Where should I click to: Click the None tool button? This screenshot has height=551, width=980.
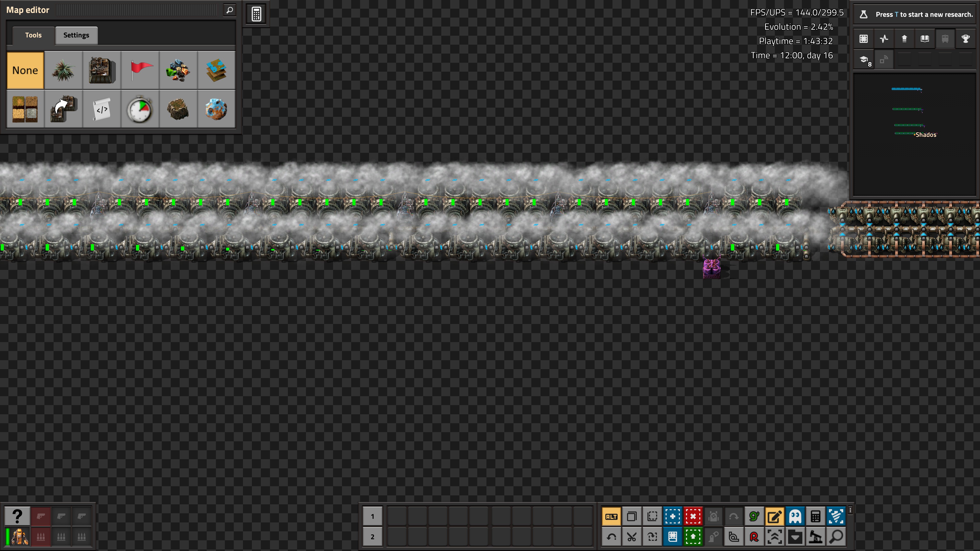tap(25, 70)
